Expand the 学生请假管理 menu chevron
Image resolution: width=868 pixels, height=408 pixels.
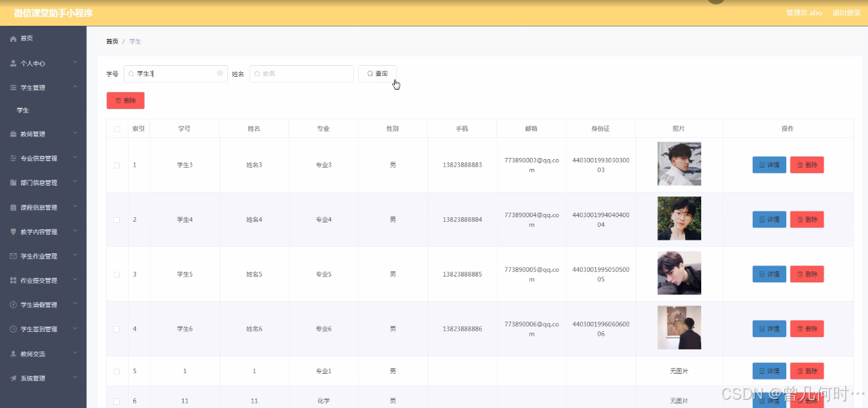pyautogui.click(x=75, y=304)
